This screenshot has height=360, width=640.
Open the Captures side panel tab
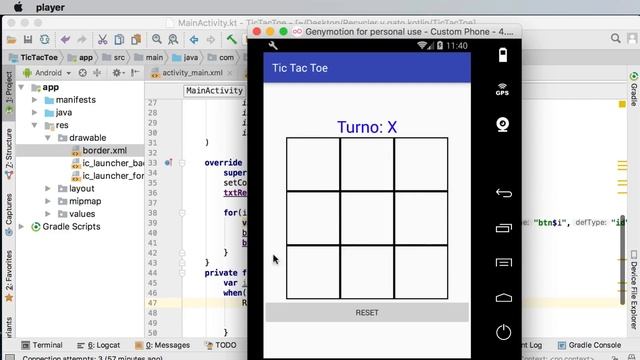[x=9, y=214]
